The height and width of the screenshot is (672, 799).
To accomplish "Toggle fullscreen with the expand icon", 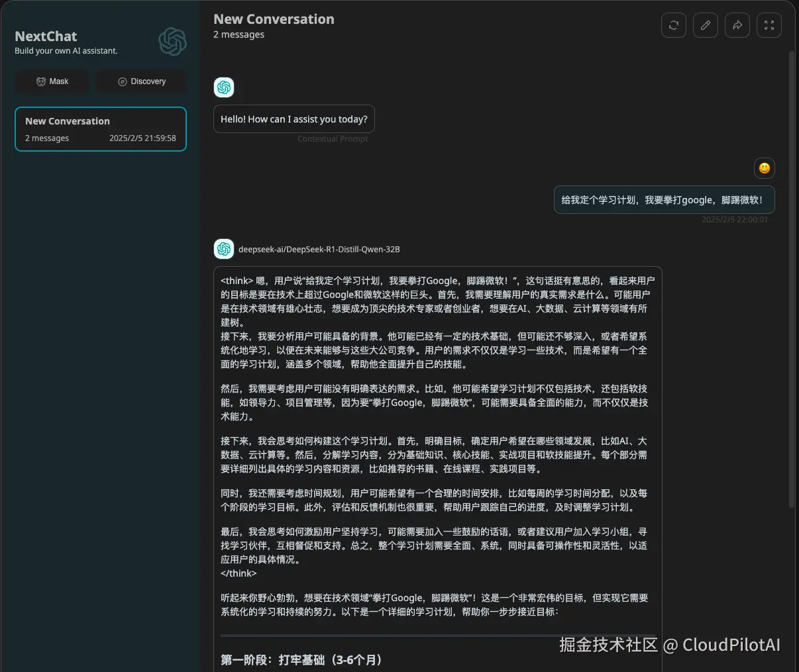I will [x=769, y=25].
